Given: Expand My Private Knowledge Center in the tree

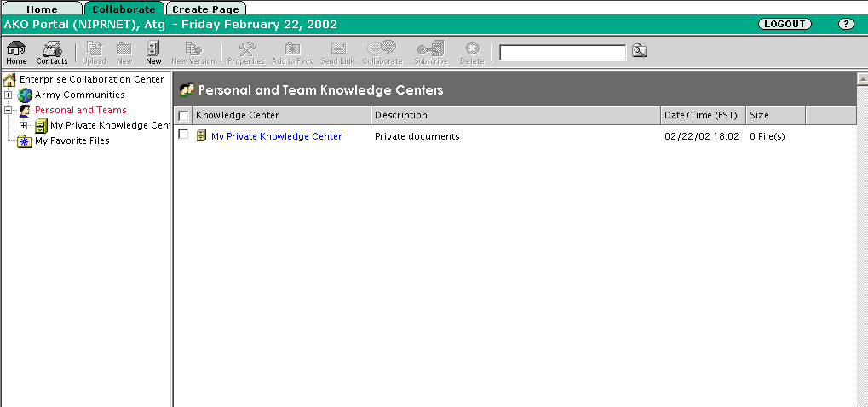Looking at the screenshot, I should (23, 125).
